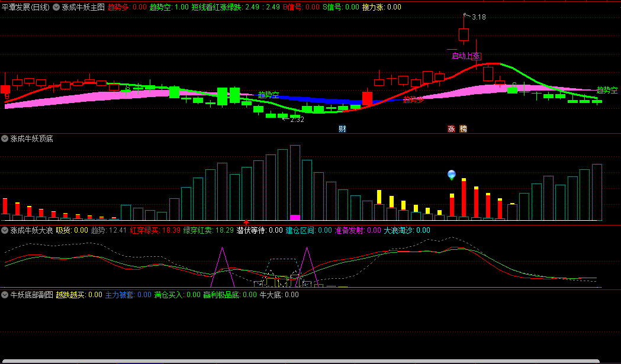
Task: Select the 张成牛妖大浪 indicator name
Action: coord(32,230)
